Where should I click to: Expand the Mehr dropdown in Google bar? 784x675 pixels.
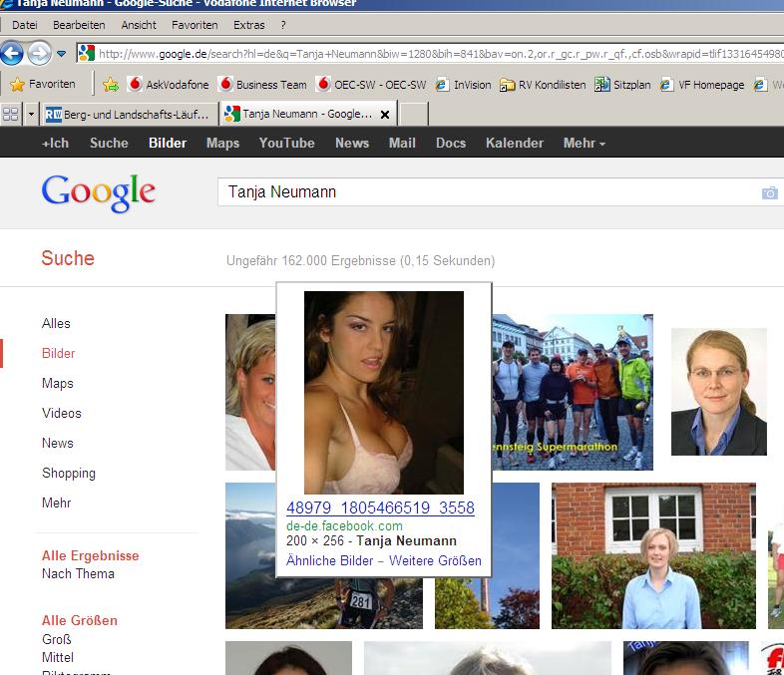pyautogui.click(x=584, y=143)
